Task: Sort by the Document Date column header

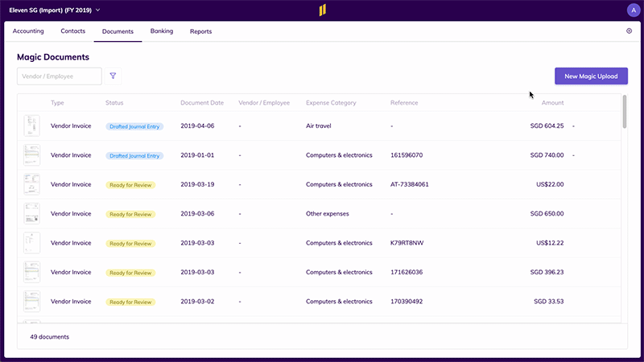Action: point(202,103)
